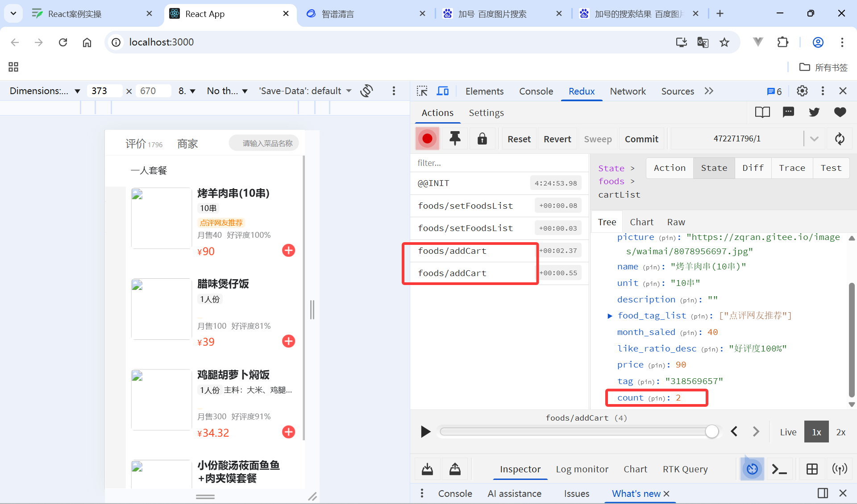The height and width of the screenshot is (504, 857).
Task: Click the rotate device orientation icon
Action: pos(367,91)
